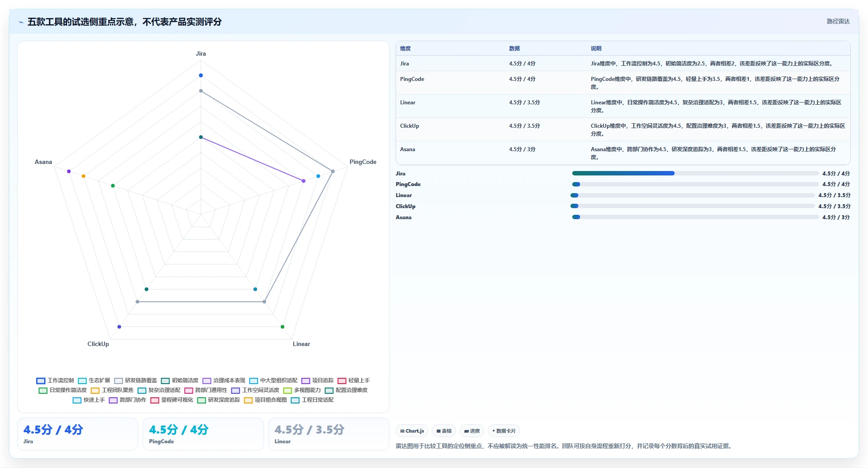The width and height of the screenshot is (868, 468).
Task: Click the 路径雷达 label in the header
Action: (838, 21)
